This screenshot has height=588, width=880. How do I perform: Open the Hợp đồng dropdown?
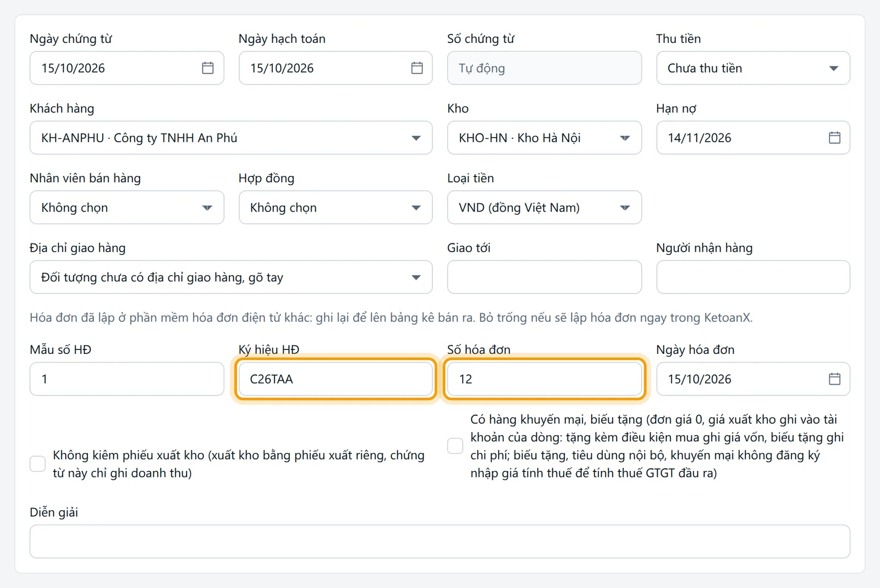pyautogui.click(x=335, y=207)
